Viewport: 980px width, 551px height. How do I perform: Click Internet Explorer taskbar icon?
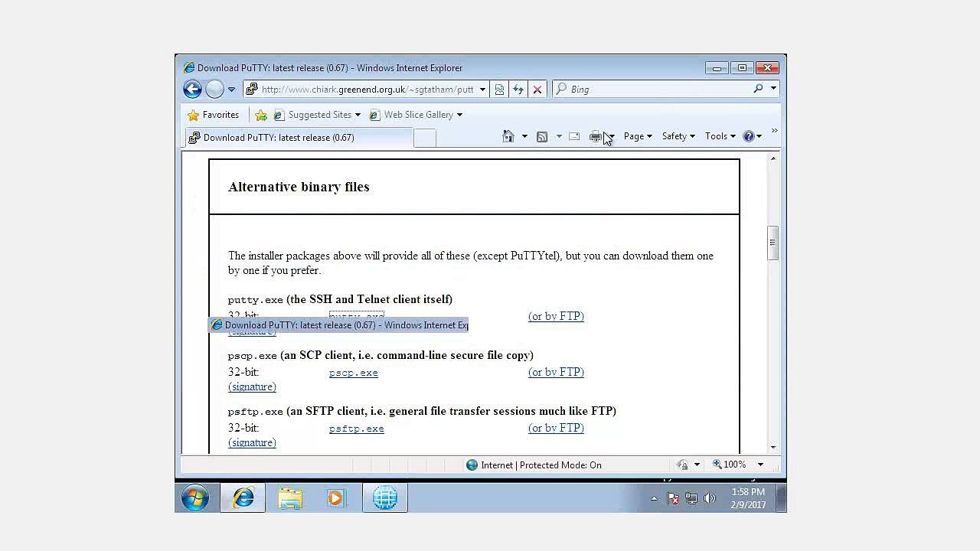243,498
